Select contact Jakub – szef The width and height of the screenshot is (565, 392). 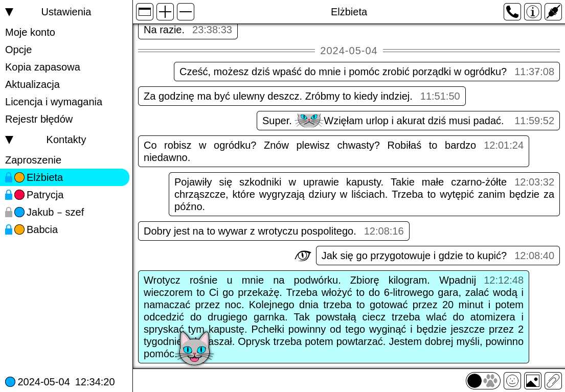[x=65, y=212]
